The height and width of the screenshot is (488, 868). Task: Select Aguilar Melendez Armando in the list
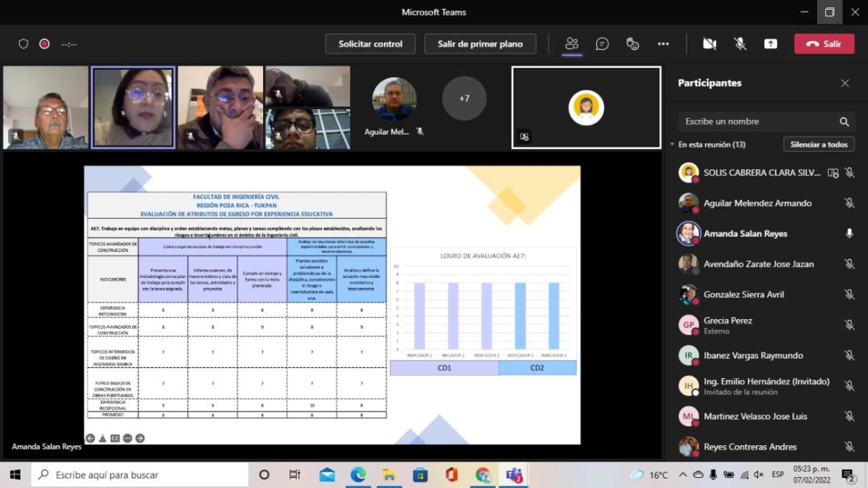(757, 203)
